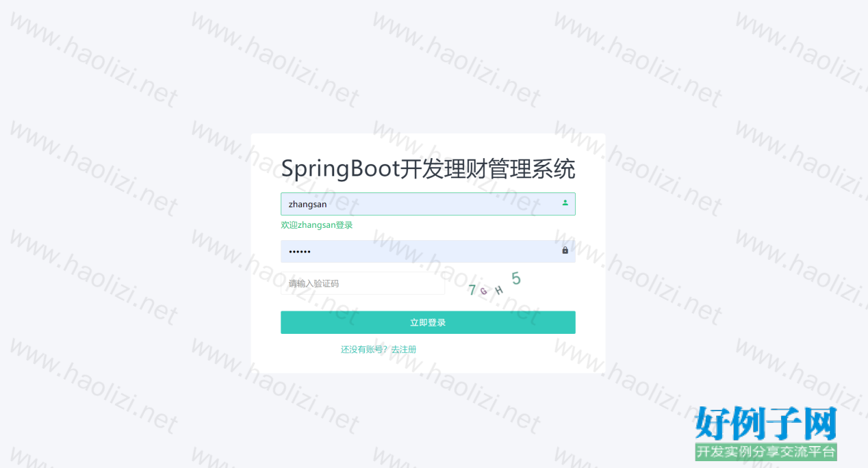Click the digit 7 in the captcha

pos(472,290)
